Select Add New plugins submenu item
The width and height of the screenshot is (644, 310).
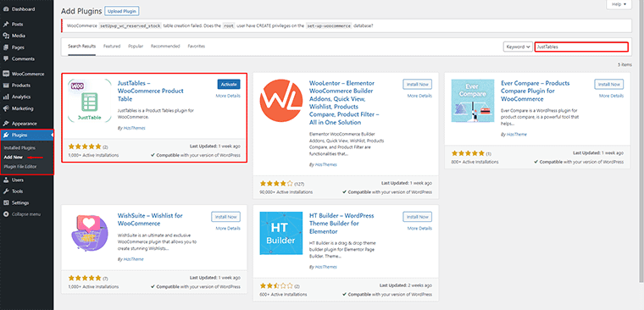[13, 158]
